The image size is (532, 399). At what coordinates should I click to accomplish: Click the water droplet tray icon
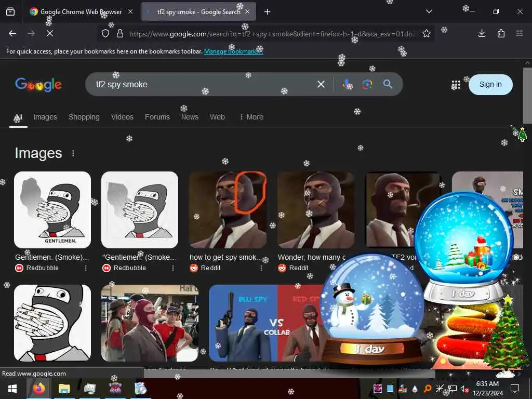point(415,389)
